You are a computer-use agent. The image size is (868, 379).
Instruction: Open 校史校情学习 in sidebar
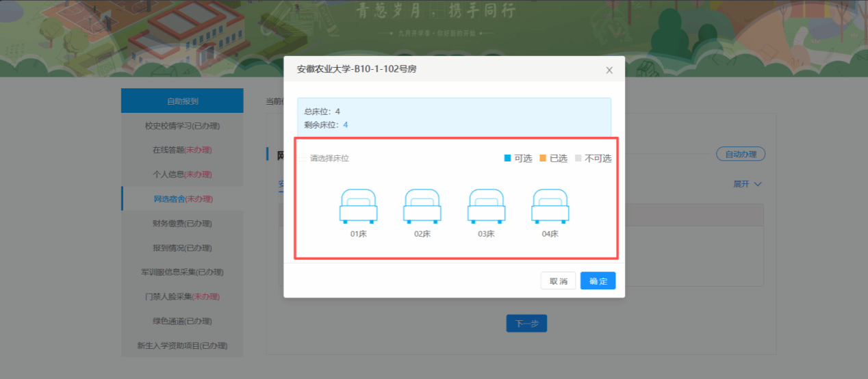click(182, 126)
